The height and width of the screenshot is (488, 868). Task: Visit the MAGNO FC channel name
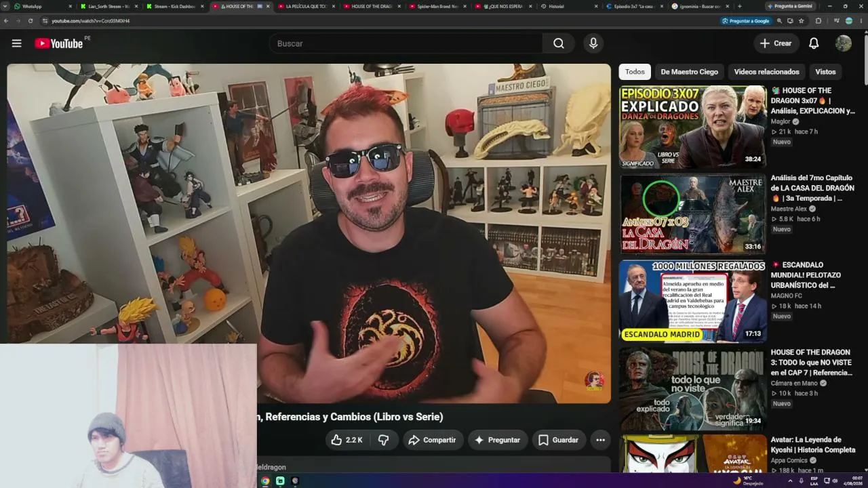point(787,296)
